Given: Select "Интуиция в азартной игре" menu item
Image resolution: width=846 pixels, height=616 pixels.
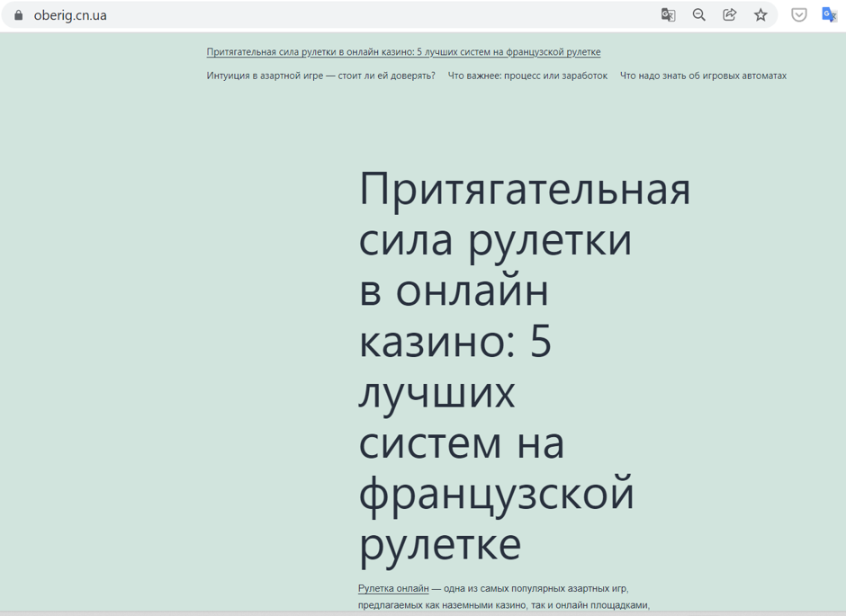Looking at the screenshot, I should point(319,76).
